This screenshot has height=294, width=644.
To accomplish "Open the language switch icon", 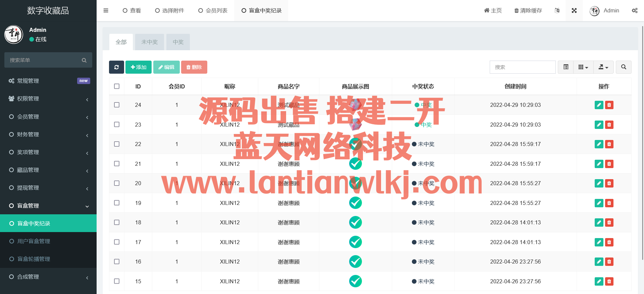I will [557, 11].
